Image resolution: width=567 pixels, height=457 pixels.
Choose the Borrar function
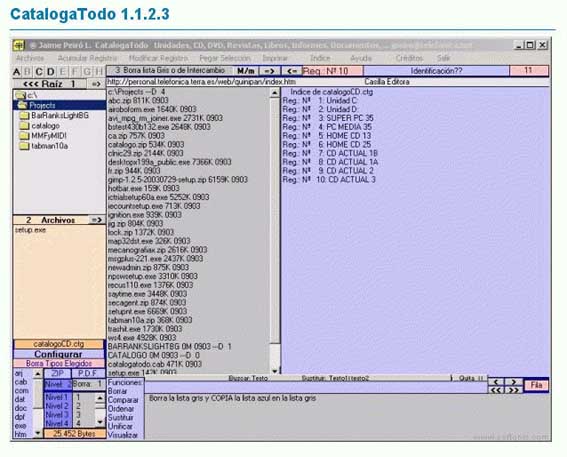pyautogui.click(x=118, y=391)
